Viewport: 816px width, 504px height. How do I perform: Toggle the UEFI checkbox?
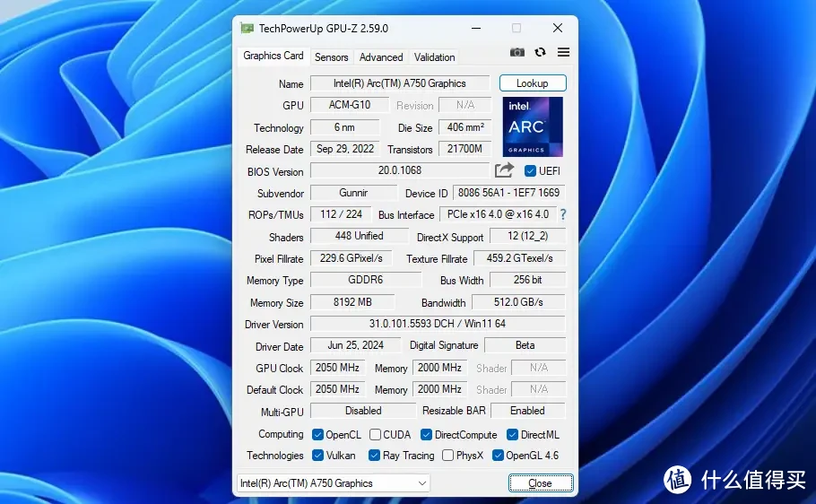pyautogui.click(x=530, y=170)
